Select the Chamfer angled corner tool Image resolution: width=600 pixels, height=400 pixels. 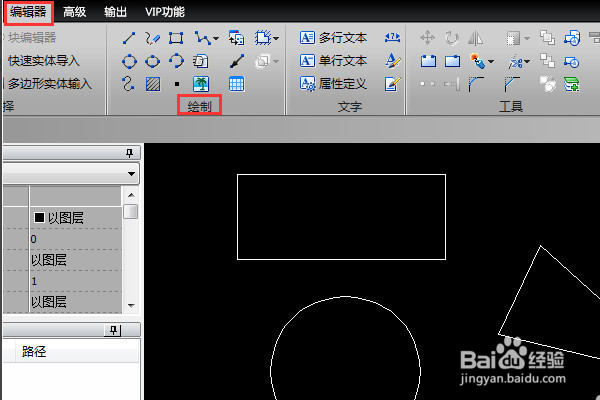coord(512,84)
